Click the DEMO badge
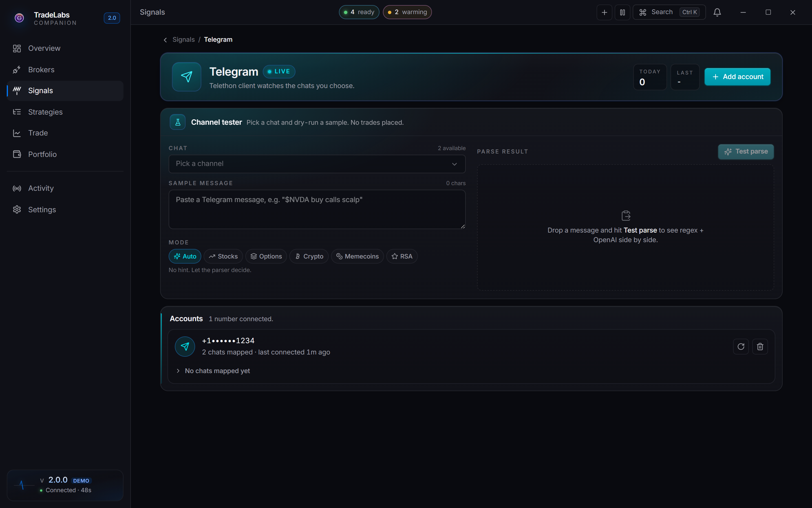The height and width of the screenshot is (508, 812). coord(81,481)
